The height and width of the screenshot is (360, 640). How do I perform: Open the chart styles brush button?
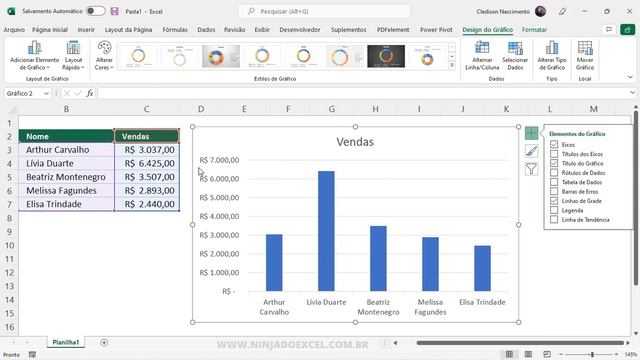point(531,151)
